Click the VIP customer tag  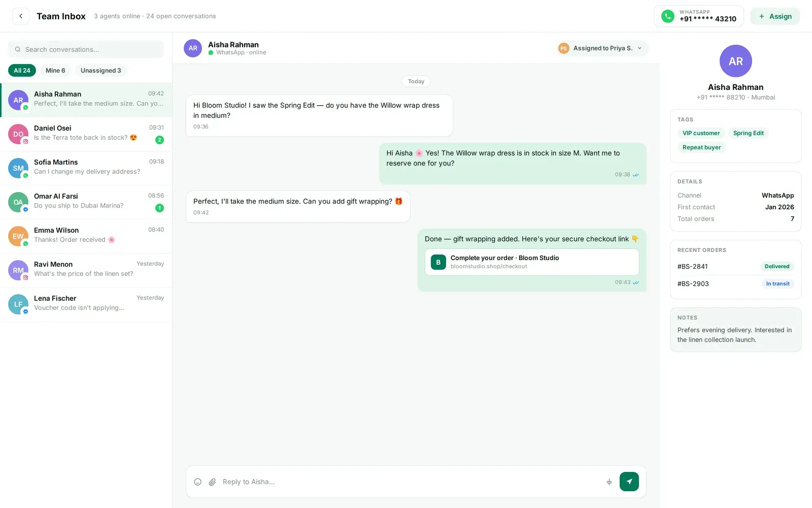(701, 133)
